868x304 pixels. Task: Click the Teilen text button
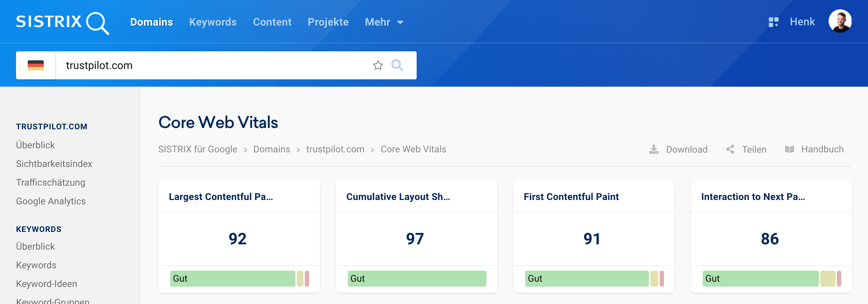coord(754,149)
